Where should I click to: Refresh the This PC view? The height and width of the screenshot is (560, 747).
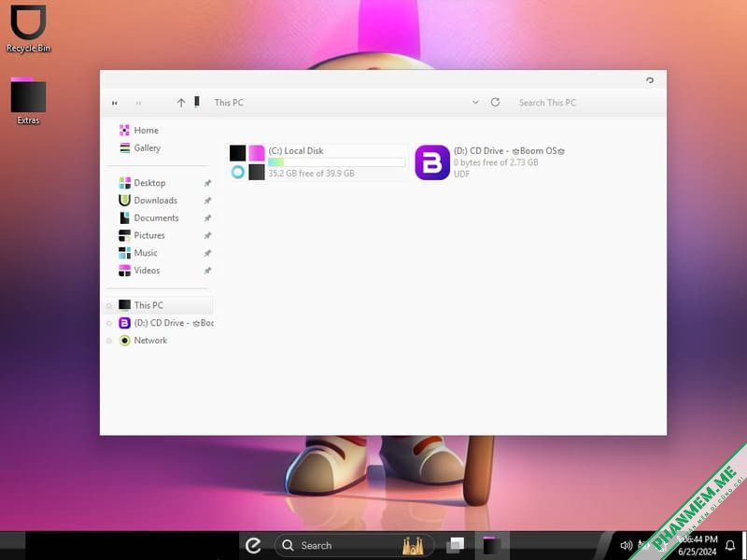pyautogui.click(x=496, y=103)
